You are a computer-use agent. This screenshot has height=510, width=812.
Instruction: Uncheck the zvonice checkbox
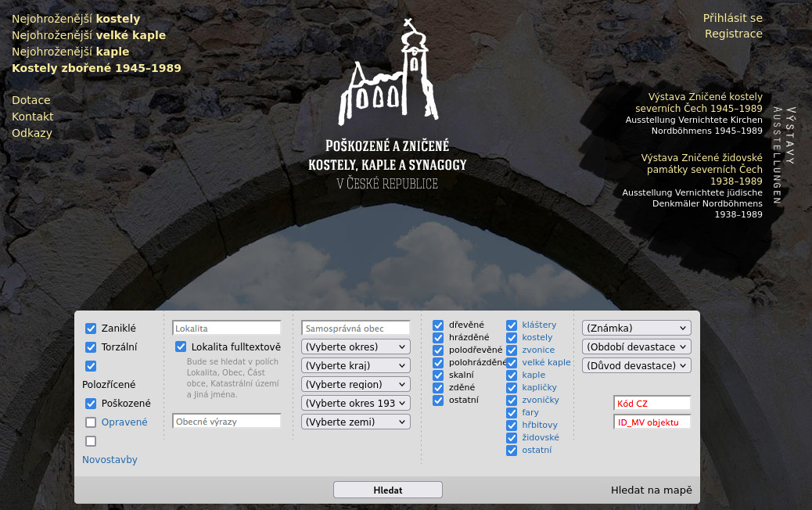512,350
